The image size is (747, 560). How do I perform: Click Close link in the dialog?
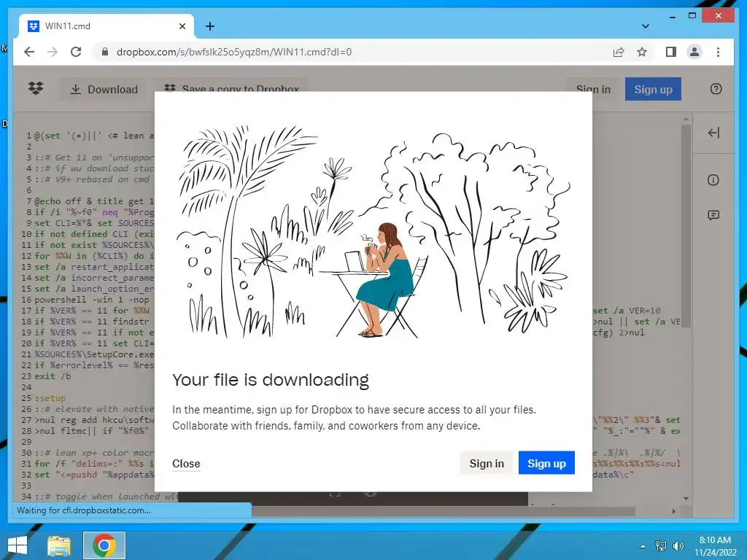[x=186, y=463]
